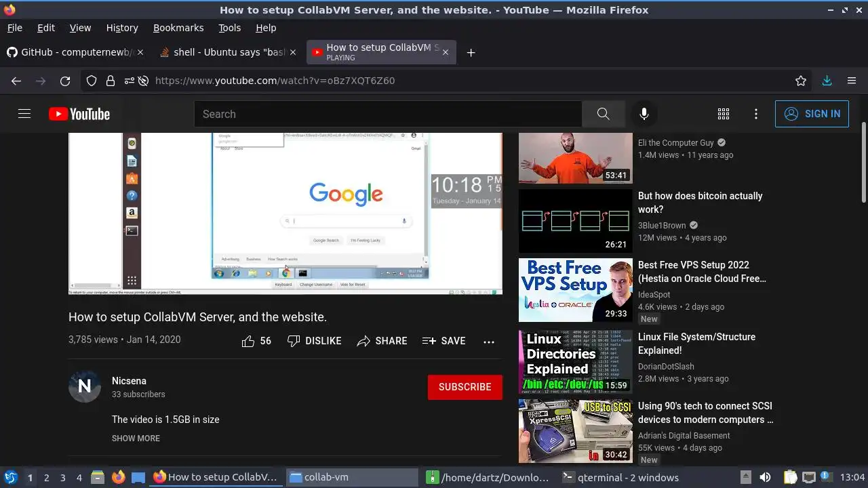Open the View menu

point(80,28)
